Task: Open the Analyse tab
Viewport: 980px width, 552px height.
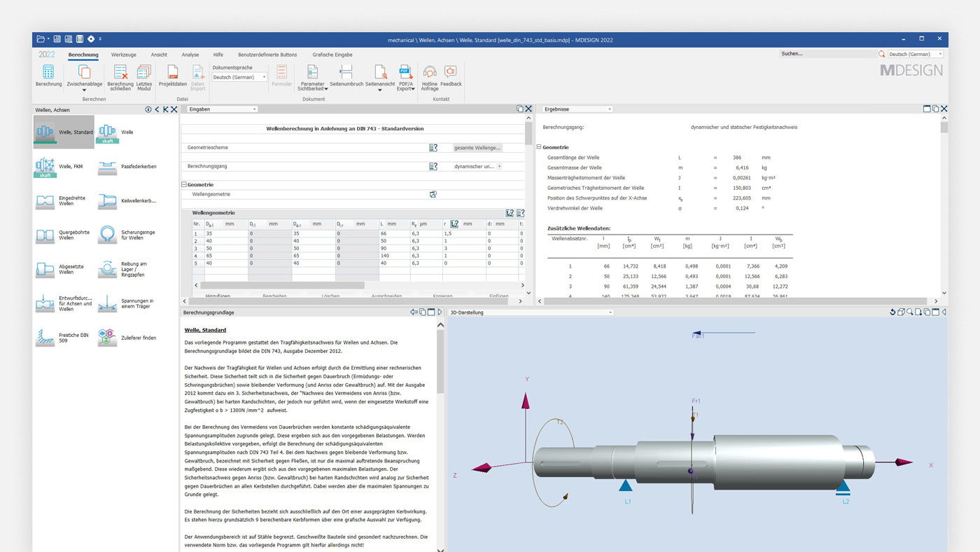Action: point(190,55)
